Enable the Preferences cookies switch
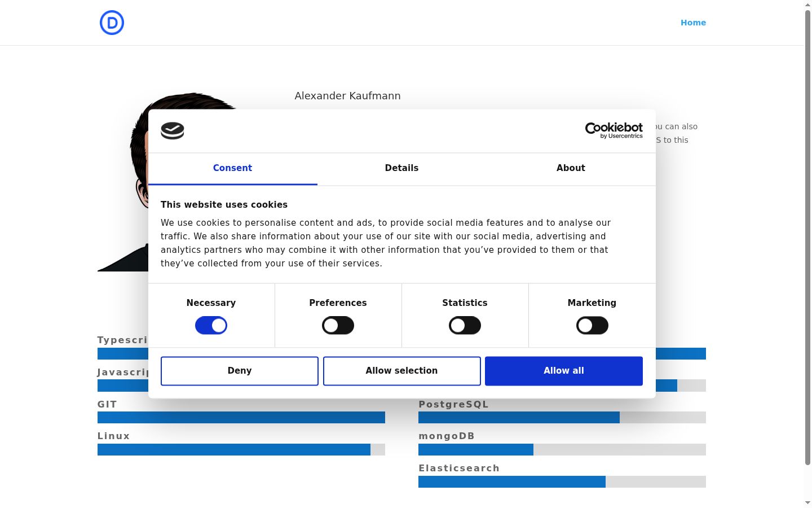812x508 pixels. tap(338, 326)
